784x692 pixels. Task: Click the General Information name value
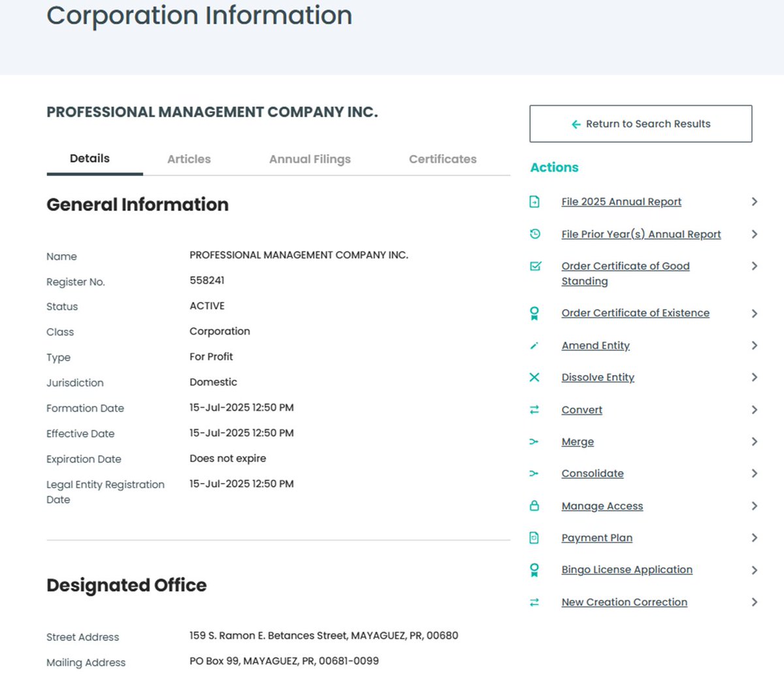[299, 255]
